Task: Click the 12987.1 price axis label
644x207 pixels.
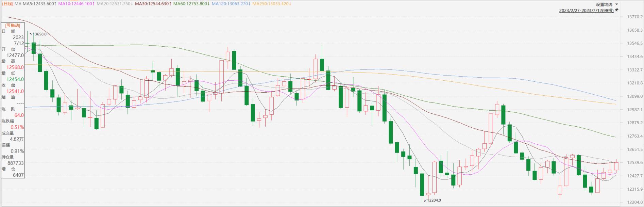Action: point(635,110)
